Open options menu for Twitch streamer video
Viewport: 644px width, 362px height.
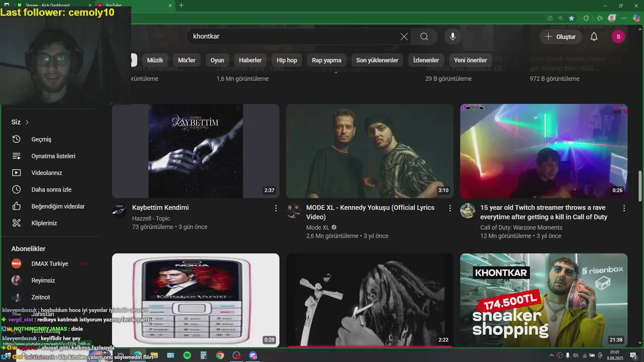point(624,208)
